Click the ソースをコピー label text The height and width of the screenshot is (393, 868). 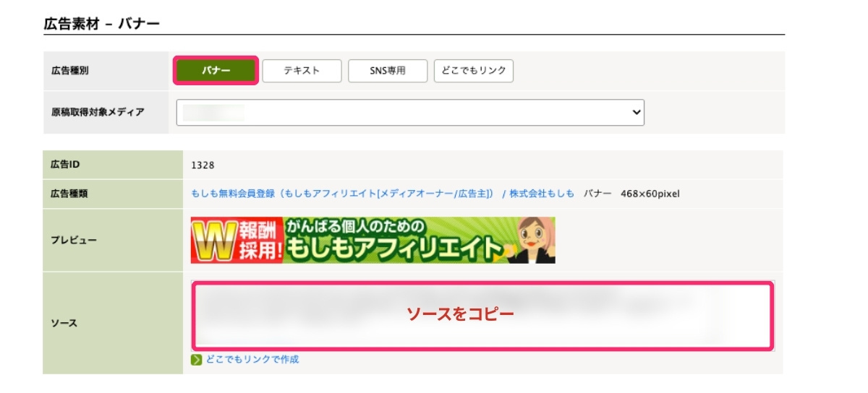click(x=459, y=314)
